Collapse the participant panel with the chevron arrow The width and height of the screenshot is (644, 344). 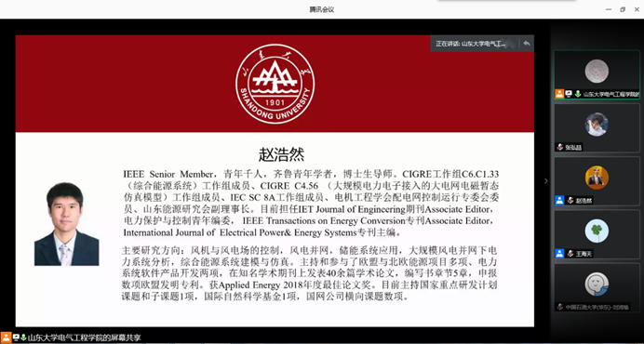[x=546, y=180]
